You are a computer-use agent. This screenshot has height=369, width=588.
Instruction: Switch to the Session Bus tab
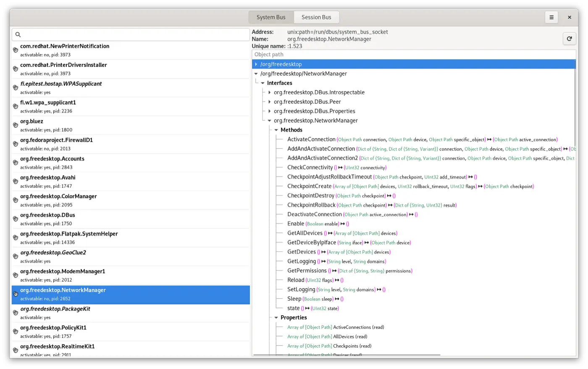(x=316, y=17)
